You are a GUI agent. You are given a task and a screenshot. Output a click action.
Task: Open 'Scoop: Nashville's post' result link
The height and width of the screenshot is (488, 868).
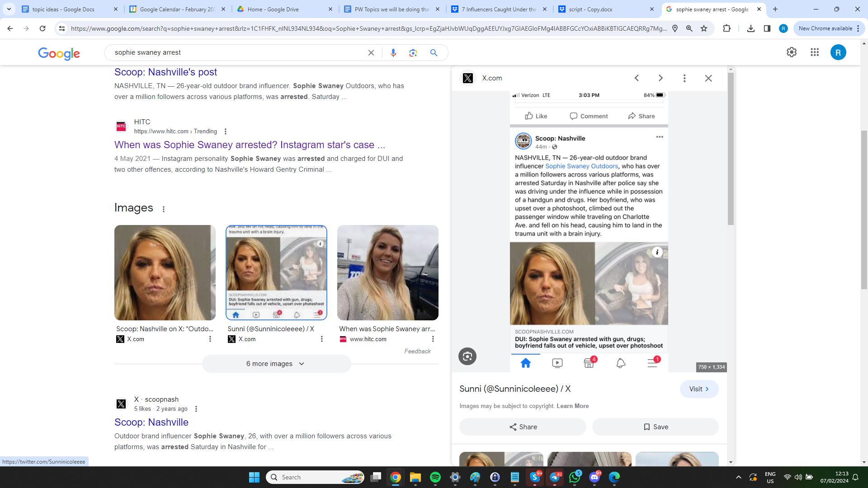165,72
